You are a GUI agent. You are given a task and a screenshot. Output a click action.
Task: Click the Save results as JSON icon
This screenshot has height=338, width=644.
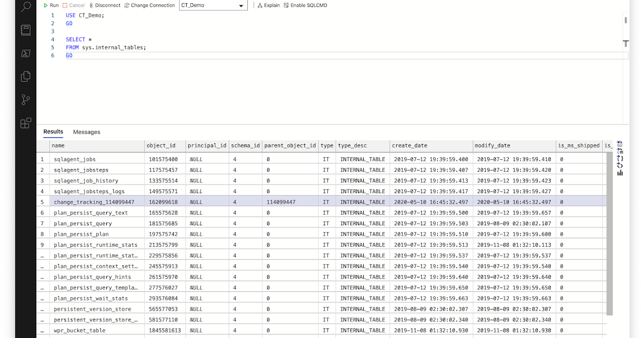620,158
